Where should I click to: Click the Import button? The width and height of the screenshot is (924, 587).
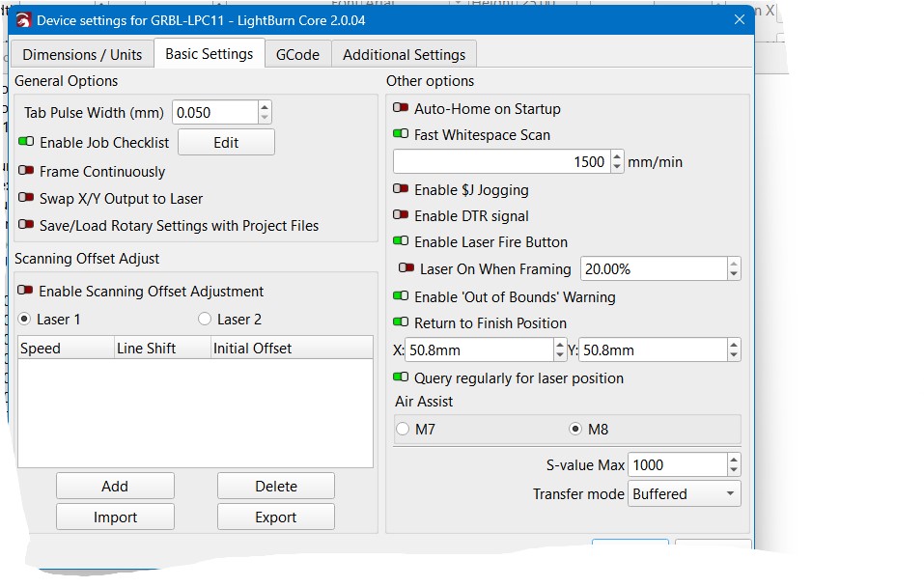pos(115,517)
